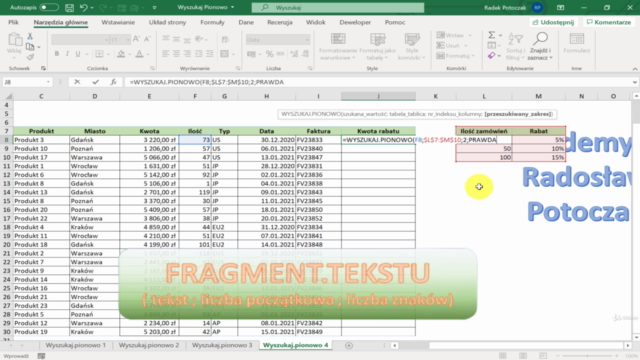Add a new sheet with plus button
The width and height of the screenshot is (640, 360).
[x=349, y=345]
